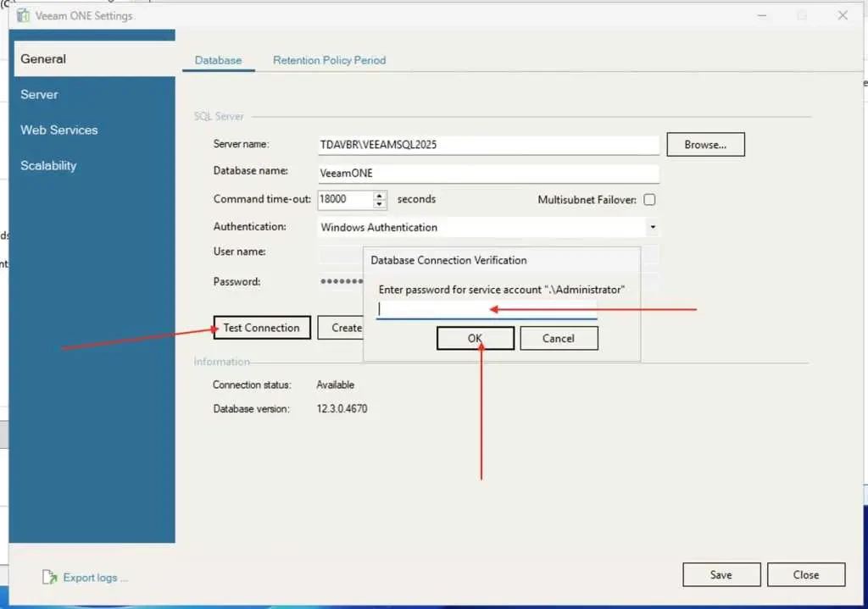Click the Create button
This screenshot has height=609, width=868.
coord(341,328)
